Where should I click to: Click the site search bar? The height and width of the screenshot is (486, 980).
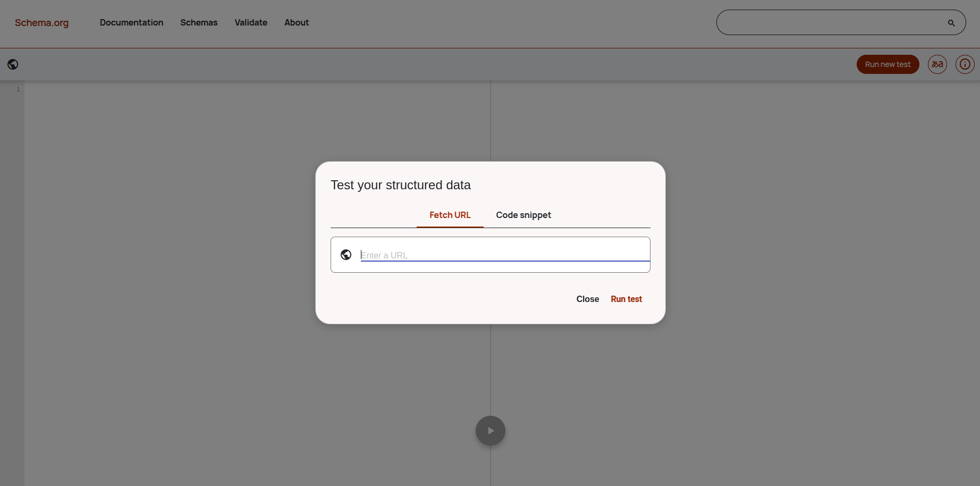[829, 22]
